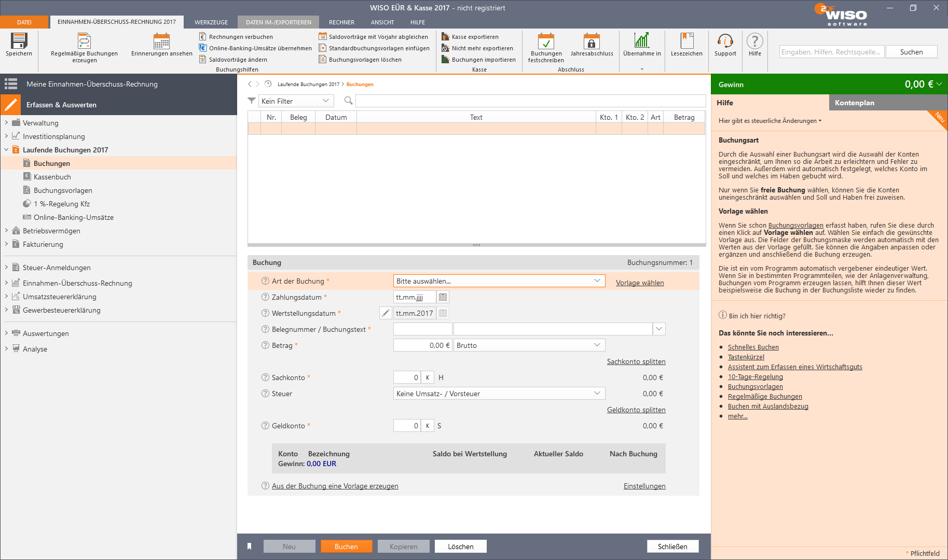Toggle the hamburger navigation menu icon
948x560 pixels.
11,84
